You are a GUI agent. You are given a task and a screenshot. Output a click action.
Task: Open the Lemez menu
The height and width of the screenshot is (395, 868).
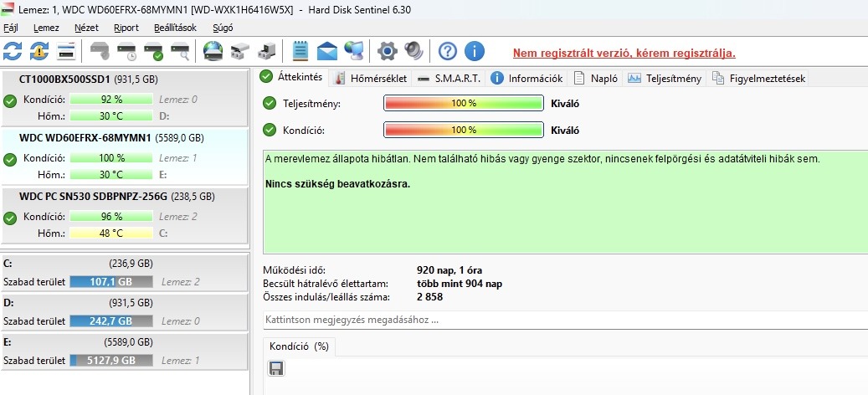46,28
